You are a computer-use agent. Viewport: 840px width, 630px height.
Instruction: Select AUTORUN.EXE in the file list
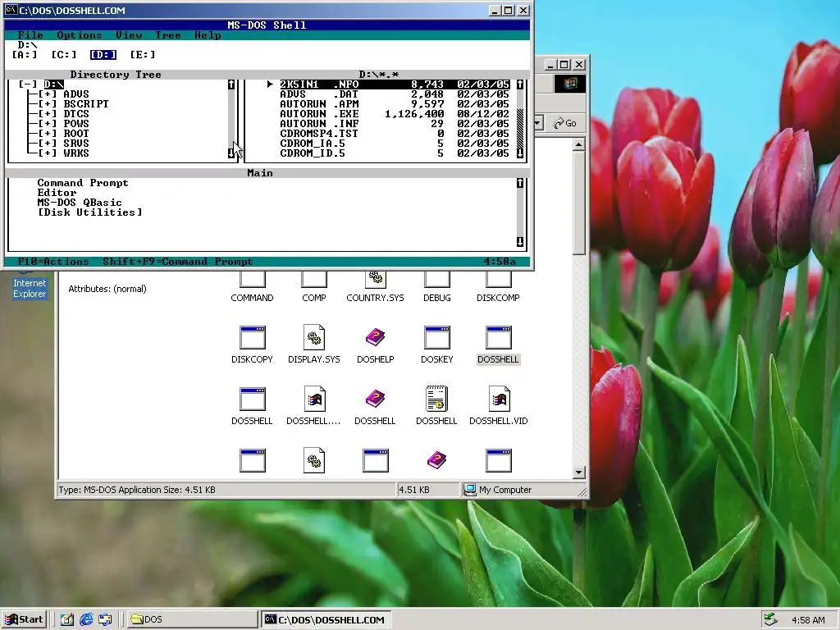395,113
